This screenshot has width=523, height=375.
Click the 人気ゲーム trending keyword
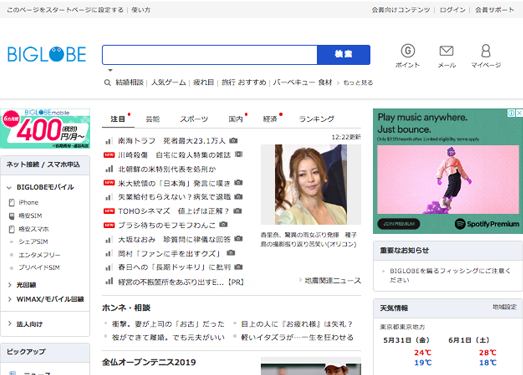pos(168,82)
